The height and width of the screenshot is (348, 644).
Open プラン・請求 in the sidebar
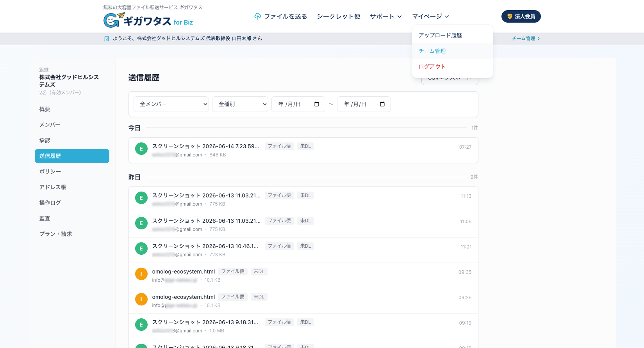72,234
